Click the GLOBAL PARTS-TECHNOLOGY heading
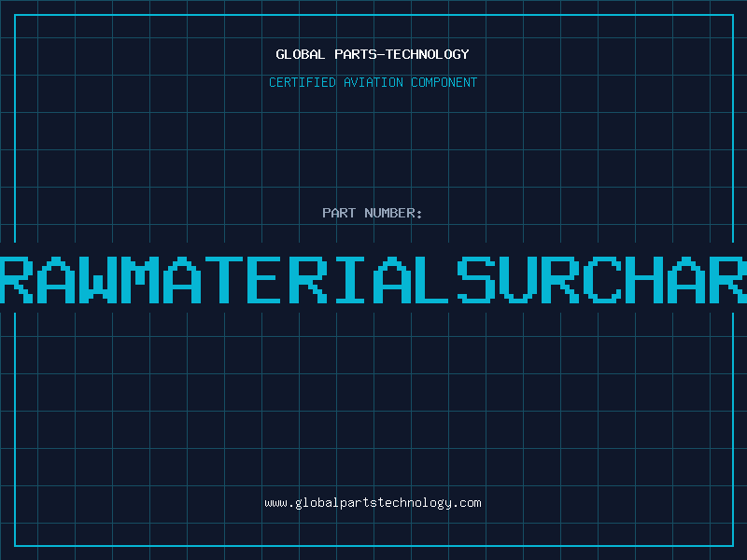Image resolution: width=747 pixels, height=560 pixels. click(x=373, y=54)
